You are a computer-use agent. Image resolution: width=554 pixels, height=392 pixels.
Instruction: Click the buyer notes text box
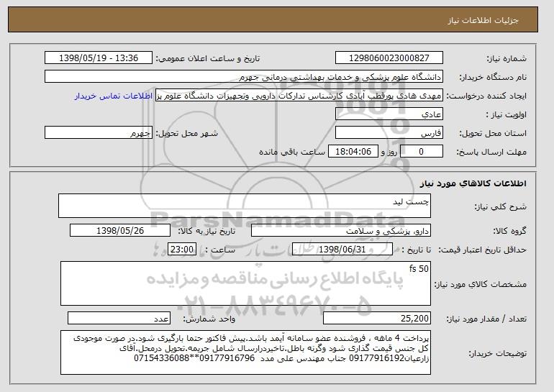coord(245,352)
